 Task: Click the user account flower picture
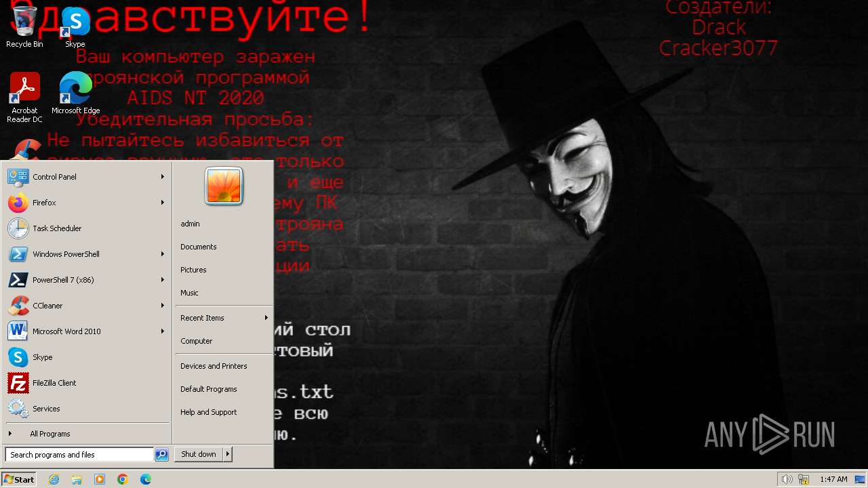click(224, 186)
